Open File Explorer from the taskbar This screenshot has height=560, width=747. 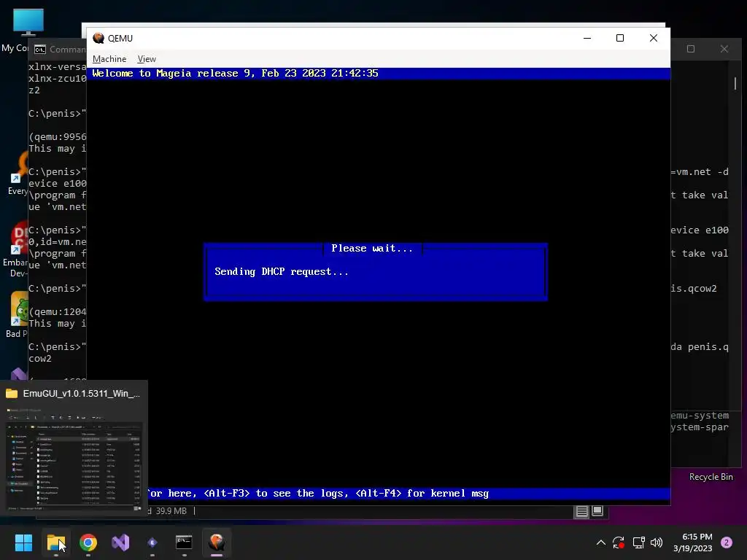point(55,542)
